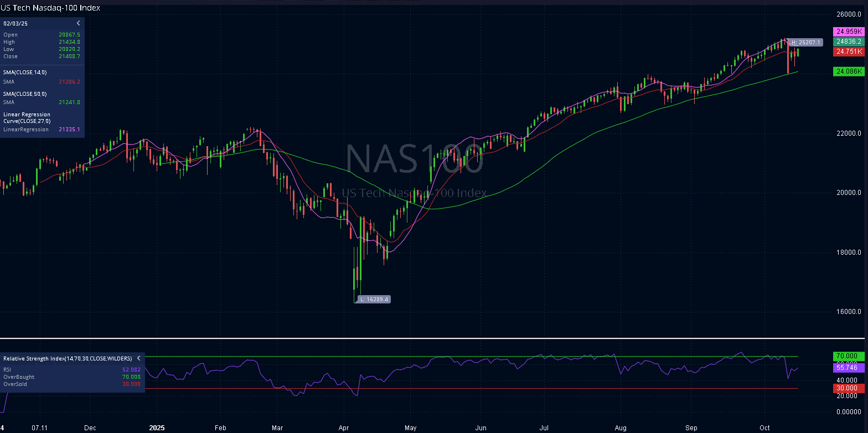Select the Linear Regression Curve(CLOSE,27,0) label

tap(27, 117)
